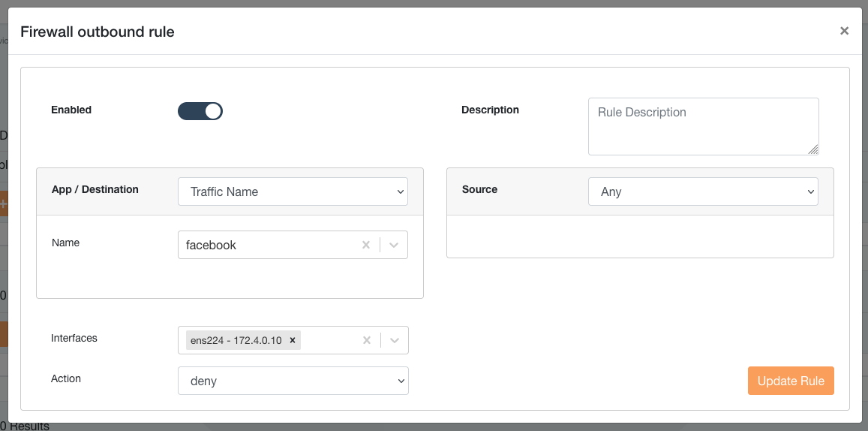Screen dimensions: 868x431
Task: Click the Description label
Action: coord(490,110)
